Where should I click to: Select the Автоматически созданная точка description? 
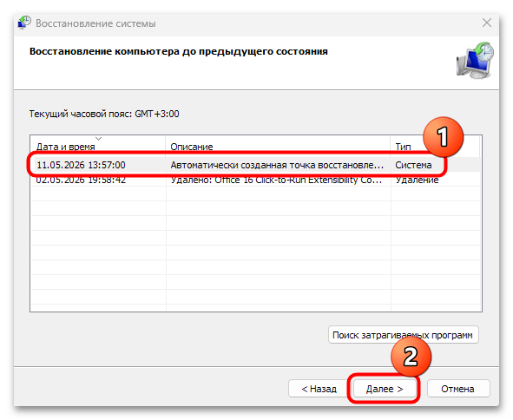click(277, 165)
